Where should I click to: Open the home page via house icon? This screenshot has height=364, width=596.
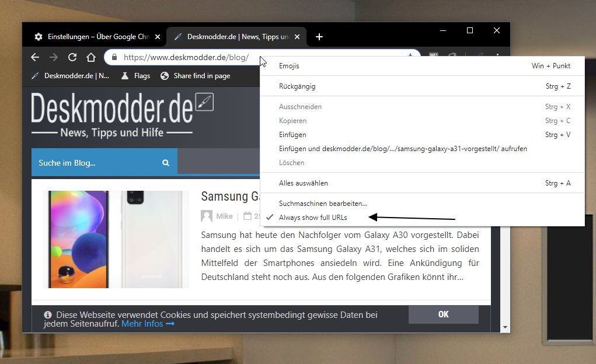tap(91, 57)
